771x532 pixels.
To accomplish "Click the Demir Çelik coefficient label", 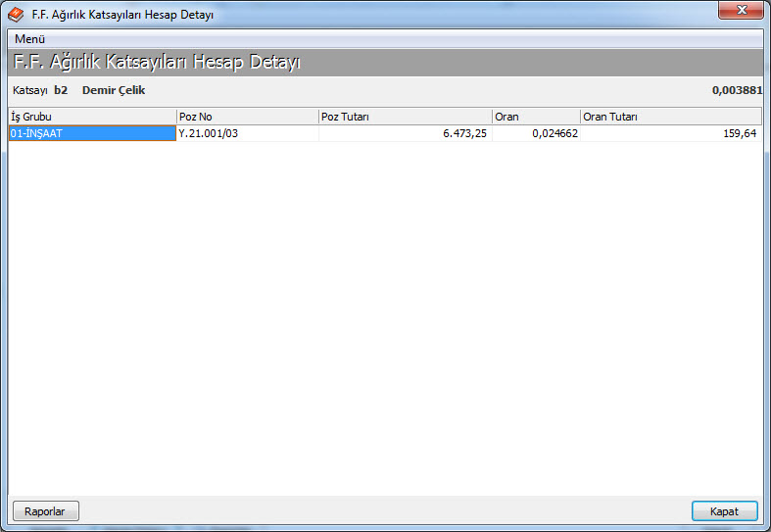I will tap(114, 90).
